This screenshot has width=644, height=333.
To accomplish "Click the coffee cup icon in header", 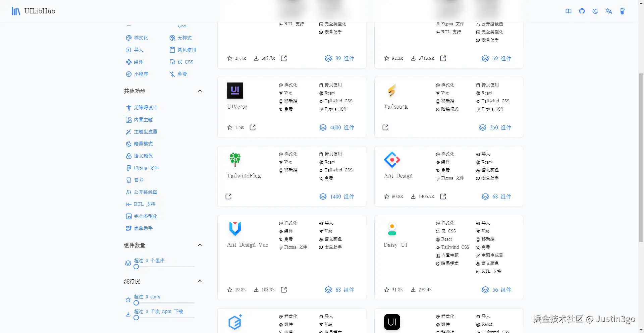I will [x=622, y=11].
